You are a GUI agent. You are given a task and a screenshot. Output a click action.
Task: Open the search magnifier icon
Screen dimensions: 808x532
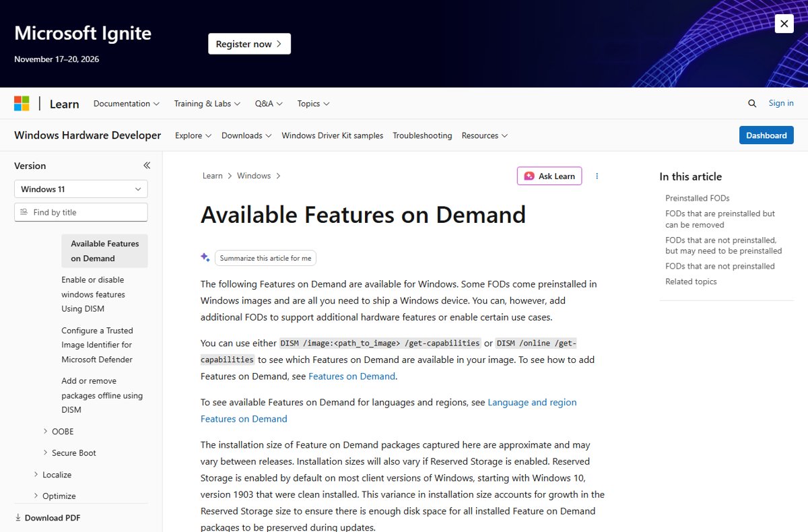pos(752,104)
